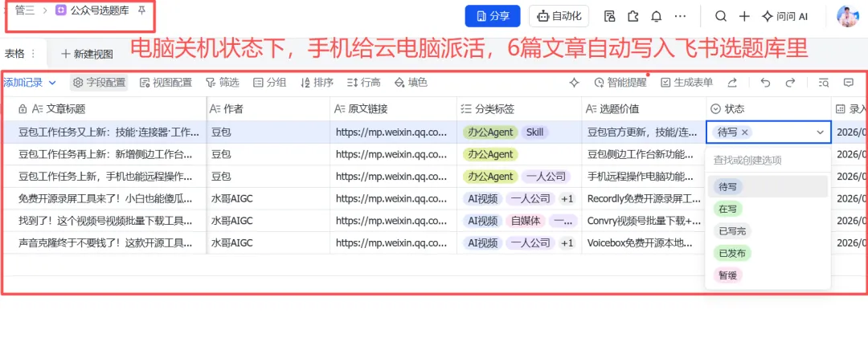This screenshot has width=868, height=346.
Task: Click the AI sparkle icon in toolbar
Action: [574, 83]
